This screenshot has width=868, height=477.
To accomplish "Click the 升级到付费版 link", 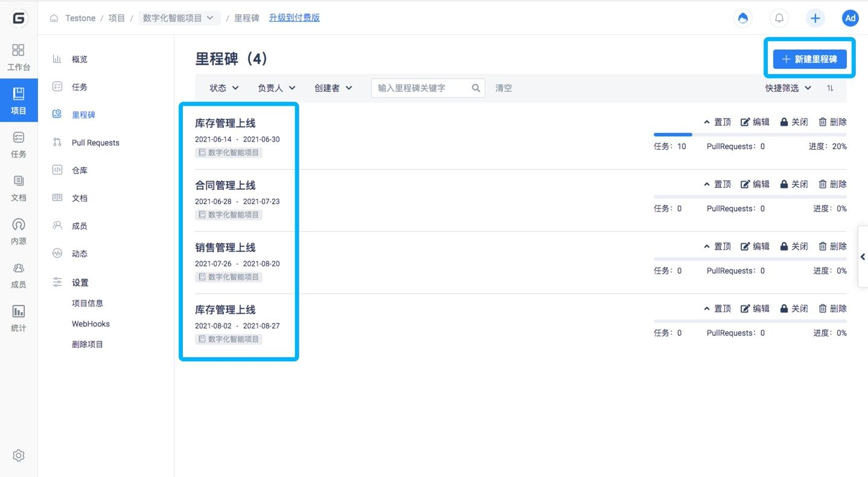I will (x=294, y=18).
